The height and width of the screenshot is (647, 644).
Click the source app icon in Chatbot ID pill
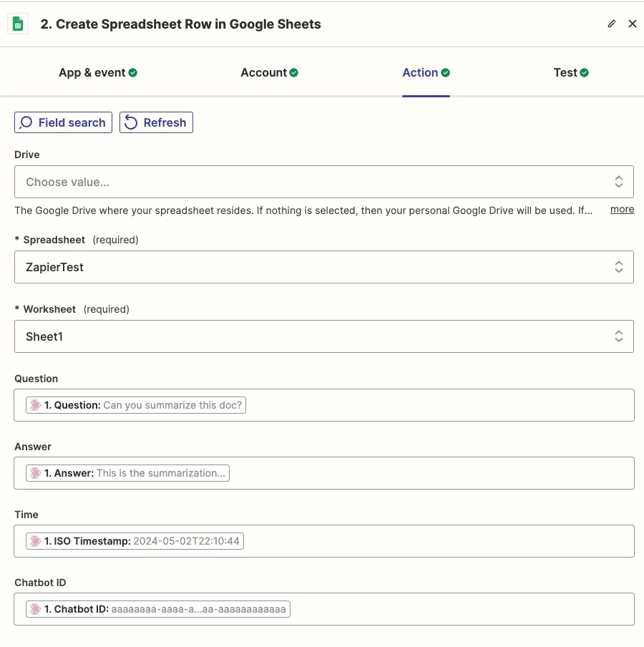tap(35, 609)
